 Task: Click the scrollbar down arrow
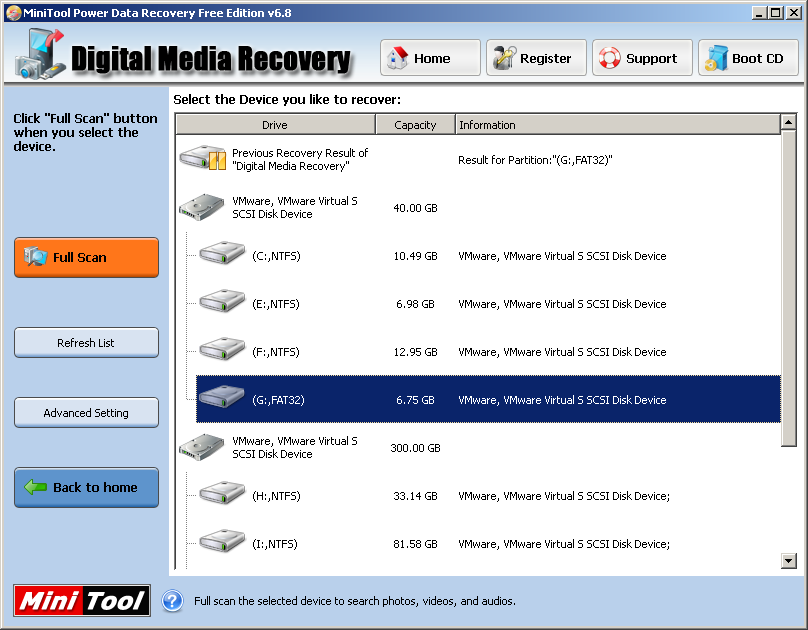[788, 560]
